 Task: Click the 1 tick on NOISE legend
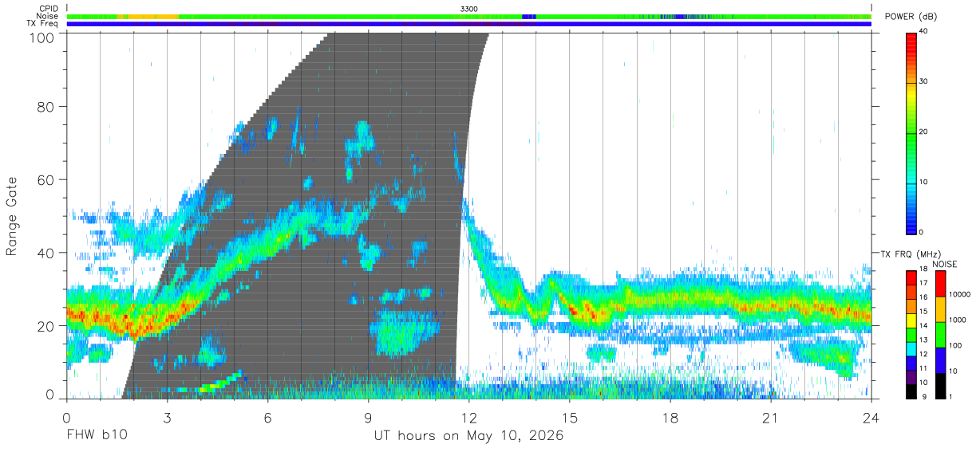(x=949, y=396)
